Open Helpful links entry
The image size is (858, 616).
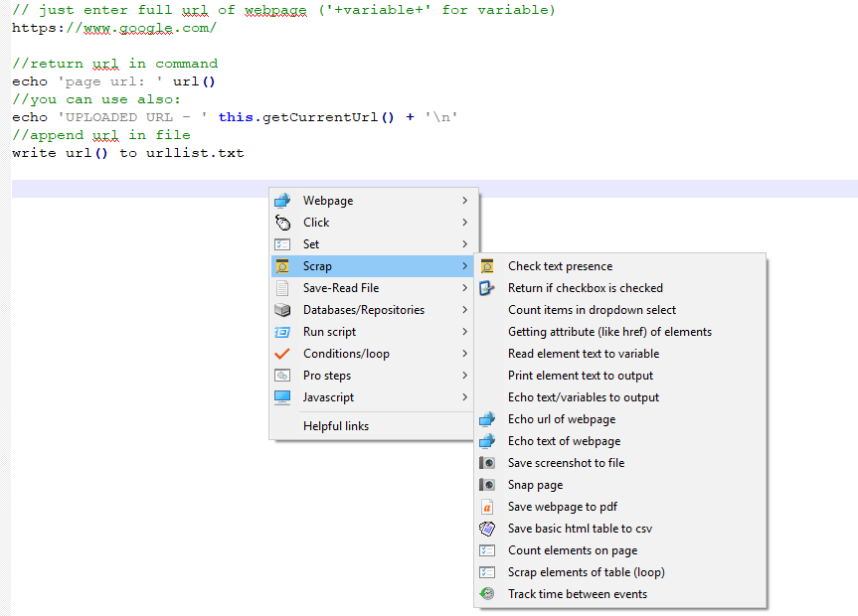click(x=336, y=426)
